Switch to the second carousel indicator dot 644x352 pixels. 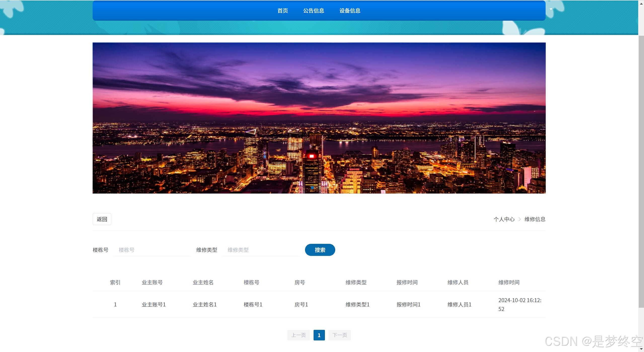coord(319,188)
